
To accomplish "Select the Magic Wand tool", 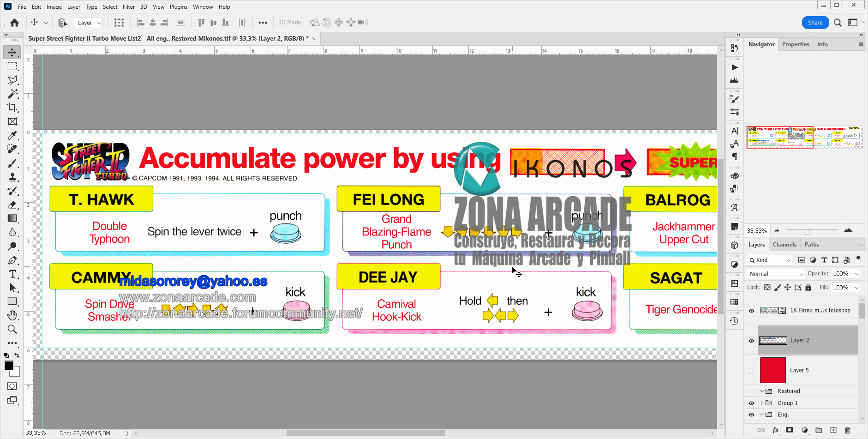I will point(12,94).
